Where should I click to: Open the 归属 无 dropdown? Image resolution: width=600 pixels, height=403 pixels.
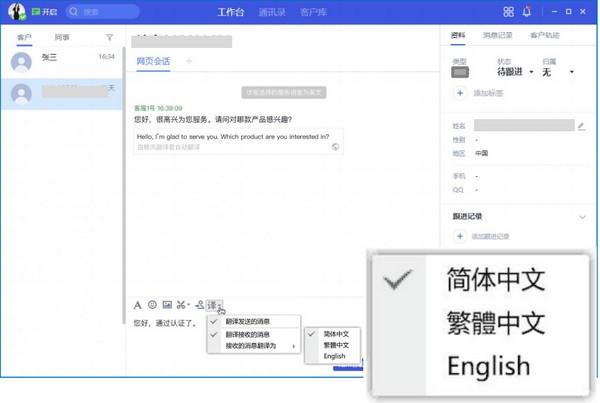[558, 72]
